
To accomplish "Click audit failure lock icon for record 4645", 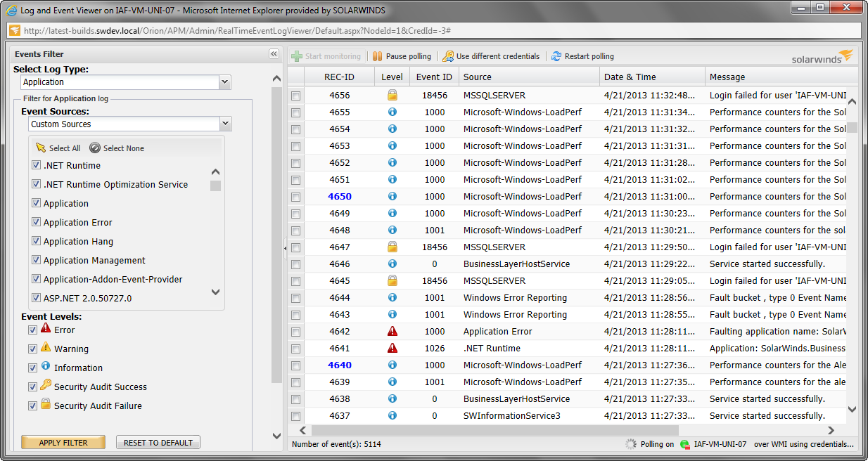I will coord(392,280).
